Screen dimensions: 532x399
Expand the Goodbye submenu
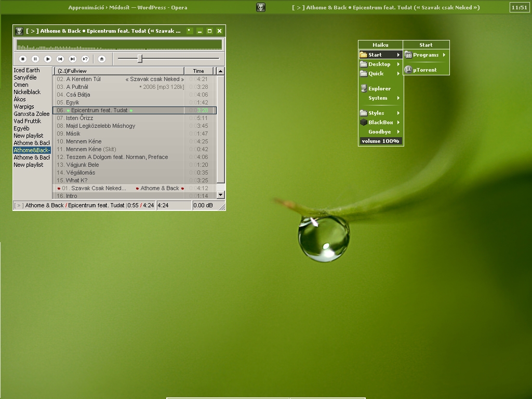click(x=381, y=131)
